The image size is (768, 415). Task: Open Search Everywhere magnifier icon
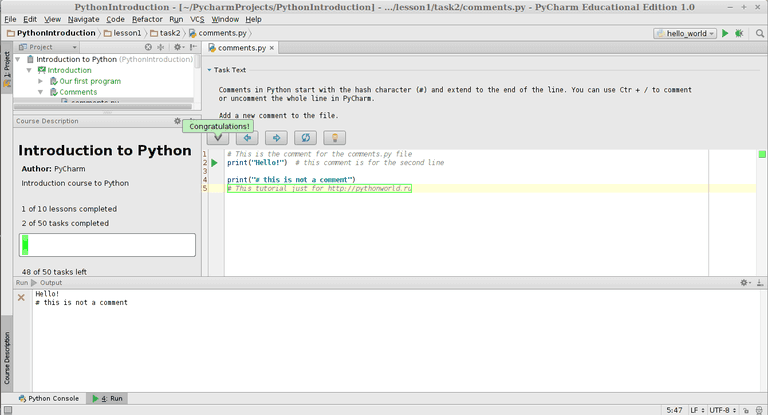pos(760,33)
